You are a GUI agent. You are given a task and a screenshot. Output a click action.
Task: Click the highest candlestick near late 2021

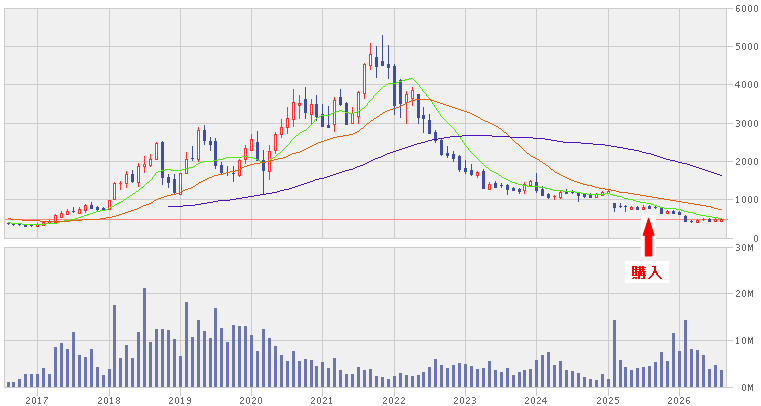pyautogui.click(x=382, y=50)
